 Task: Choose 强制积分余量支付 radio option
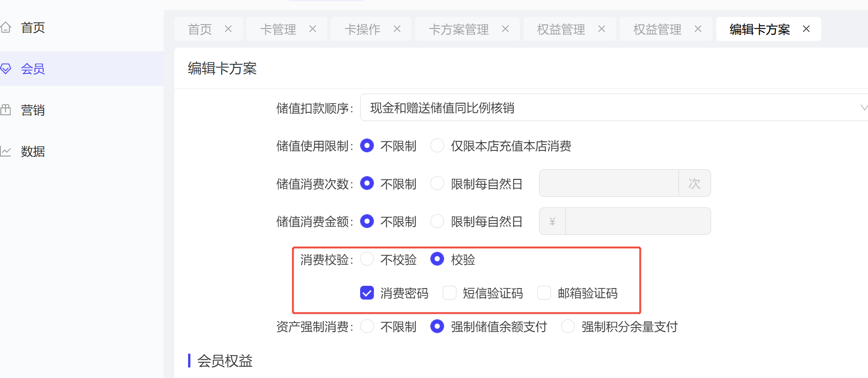pyautogui.click(x=568, y=326)
